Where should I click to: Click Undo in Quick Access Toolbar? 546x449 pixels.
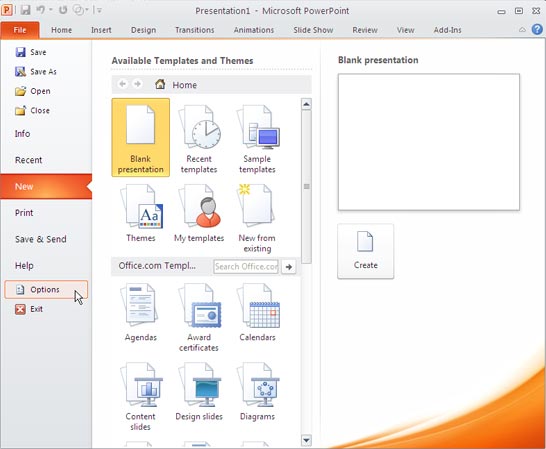pos(40,10)
